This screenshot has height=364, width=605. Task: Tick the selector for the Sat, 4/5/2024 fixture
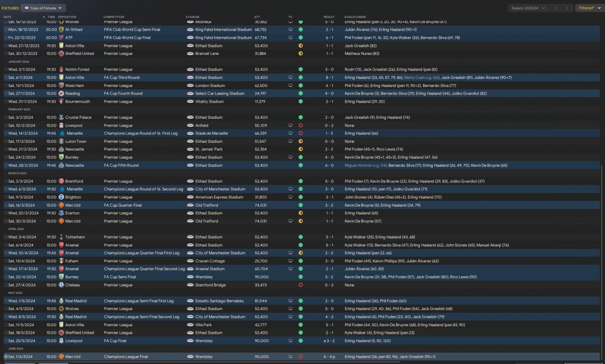coord(6,309)
